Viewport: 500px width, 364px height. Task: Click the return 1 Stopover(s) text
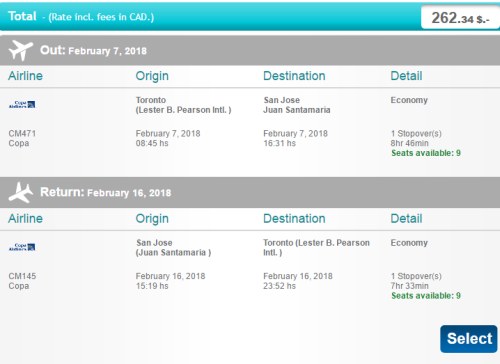[416, 276]
